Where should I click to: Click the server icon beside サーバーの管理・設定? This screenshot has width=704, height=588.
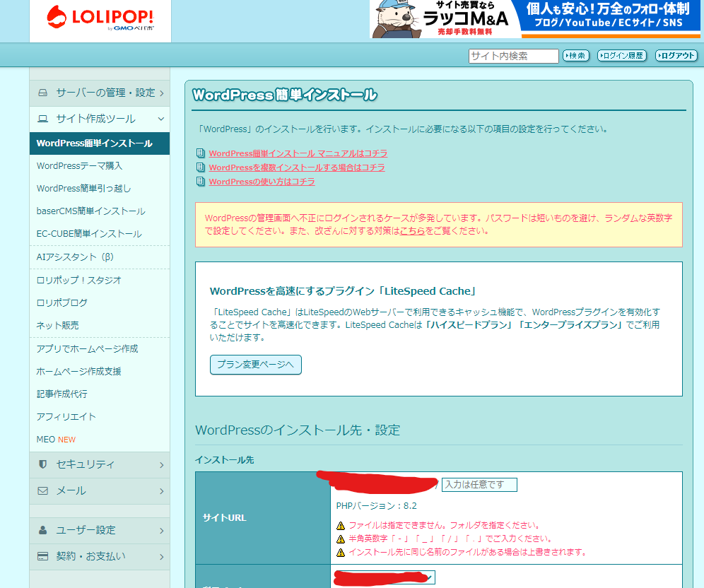pos(43,93)
